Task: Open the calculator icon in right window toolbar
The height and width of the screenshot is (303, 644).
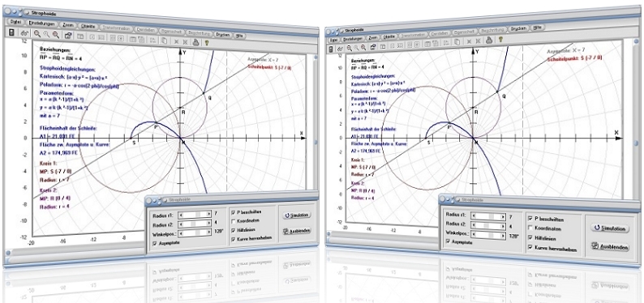Action: 331,49
